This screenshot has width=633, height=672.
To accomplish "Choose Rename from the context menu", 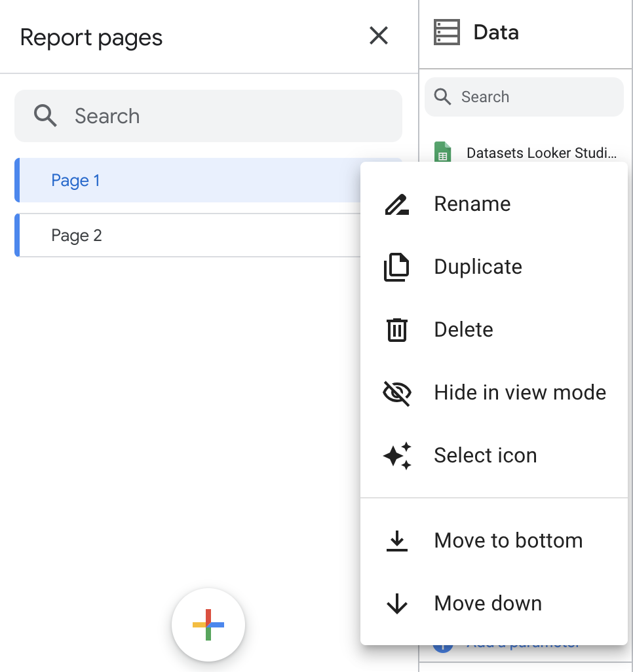I will tap(472, 204).
